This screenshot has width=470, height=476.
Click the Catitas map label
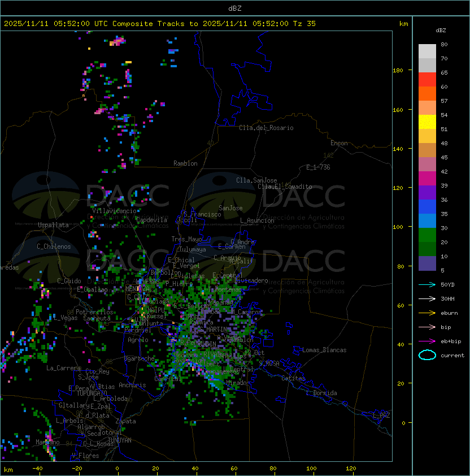[293, 378]
